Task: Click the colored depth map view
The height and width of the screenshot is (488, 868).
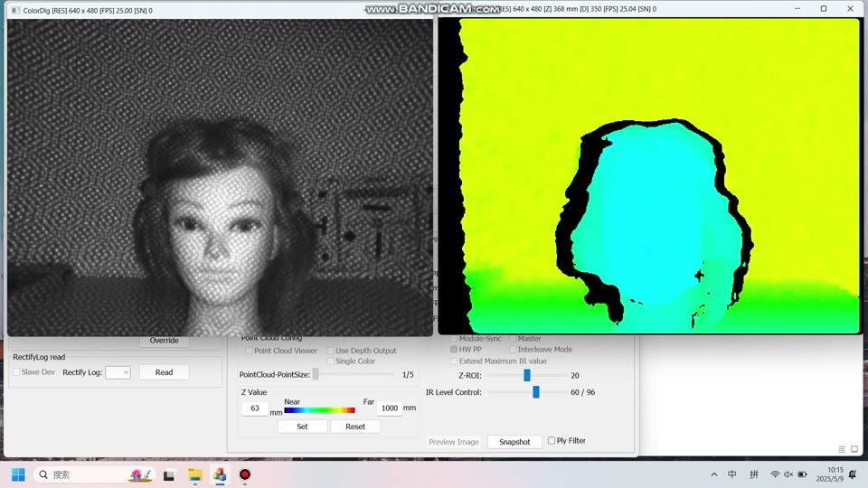Action: coord(650,176)
